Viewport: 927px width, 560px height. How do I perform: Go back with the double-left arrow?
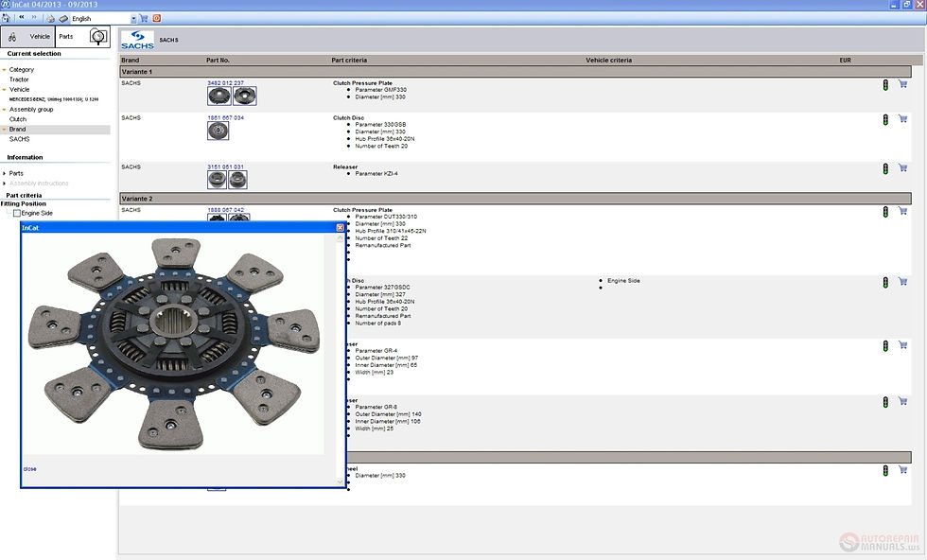tap(22, 18)
